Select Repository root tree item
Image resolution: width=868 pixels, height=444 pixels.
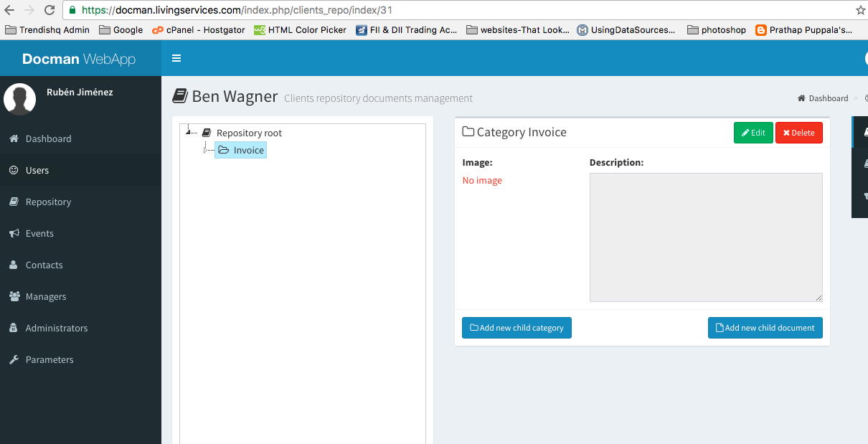[x=248, y=133]
